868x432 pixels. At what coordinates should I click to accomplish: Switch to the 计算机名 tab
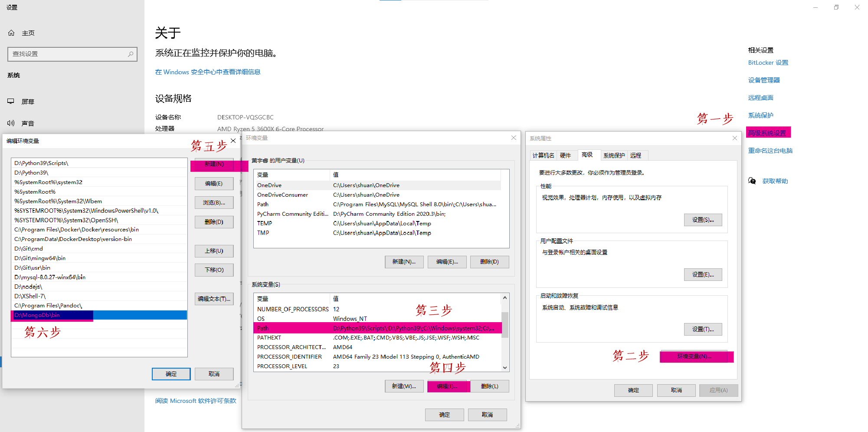click(543, 155)
